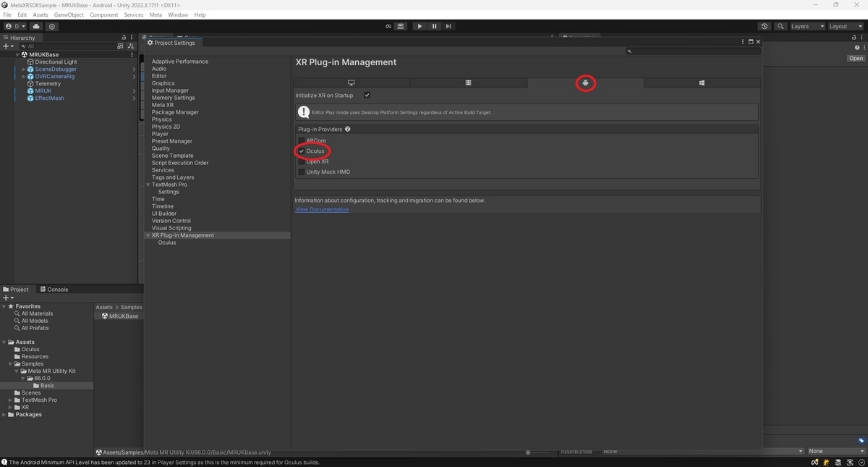
Task: Open the Window menu
Action: 178,14
